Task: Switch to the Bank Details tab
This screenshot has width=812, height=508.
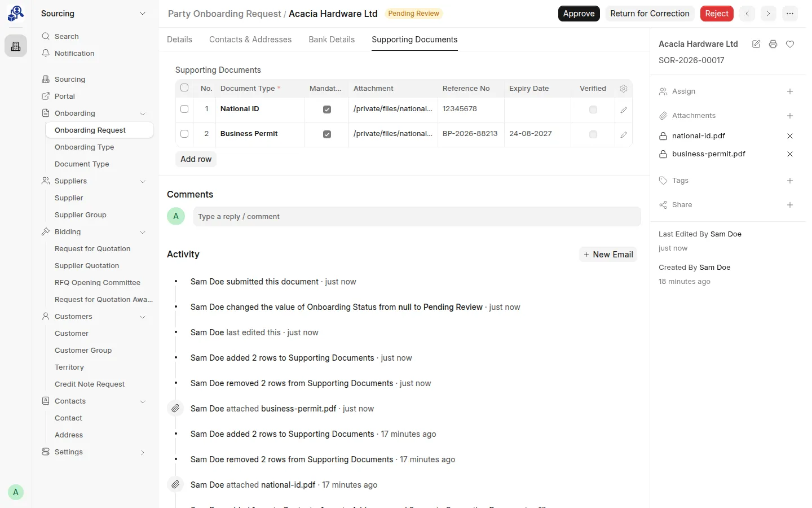Action: coord(332,40)
